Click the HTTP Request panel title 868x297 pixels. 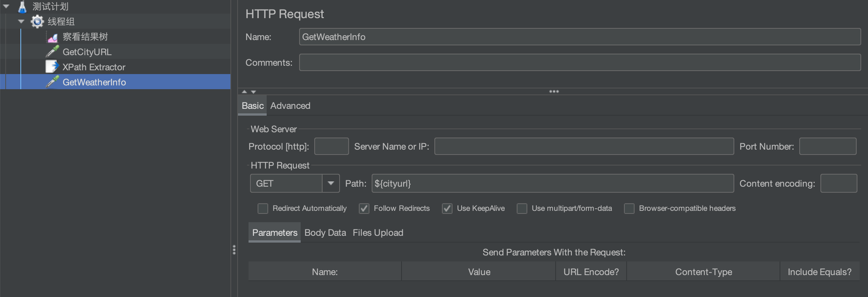pos(284,14)
